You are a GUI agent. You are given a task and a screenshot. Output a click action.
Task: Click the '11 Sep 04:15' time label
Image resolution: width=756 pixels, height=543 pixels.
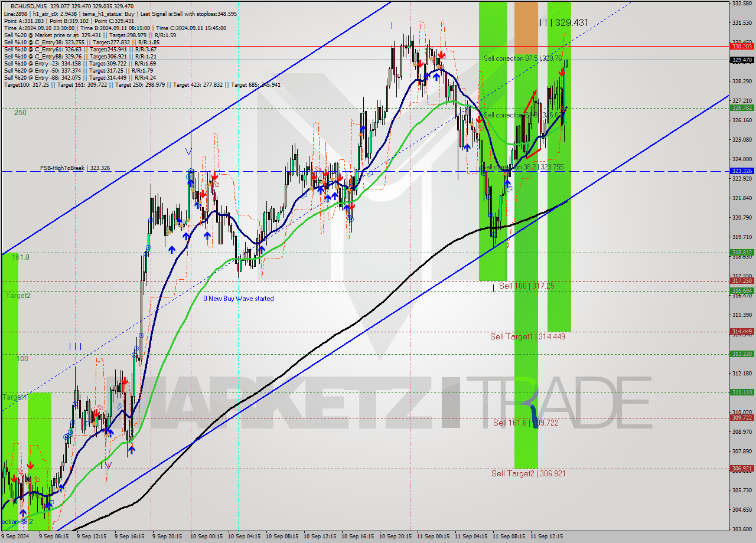471,537
